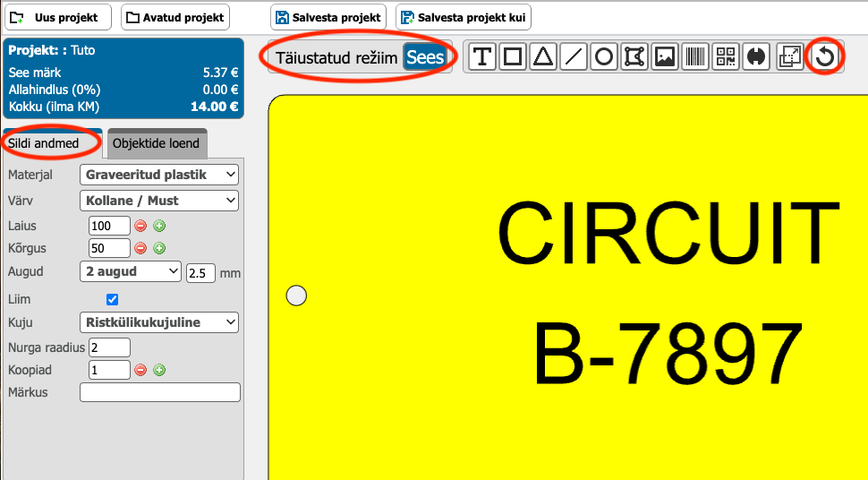
Task: Click the hole diameter field showing 2.5
Action: 201,273
